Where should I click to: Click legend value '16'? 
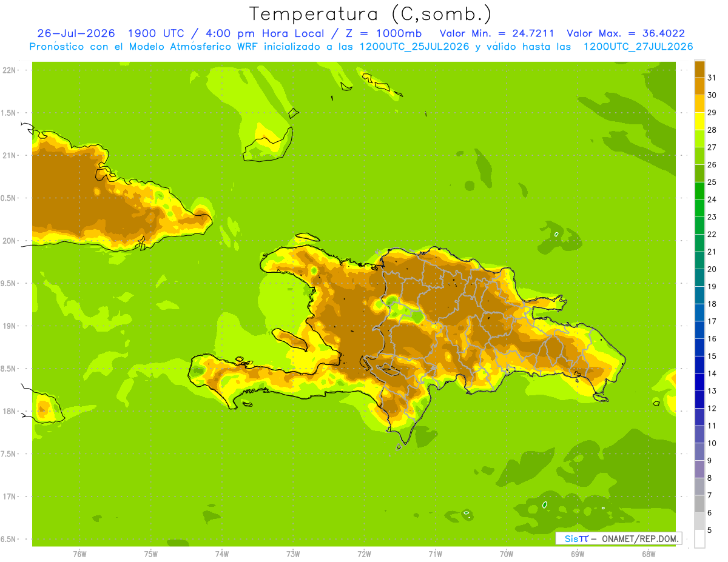(712, 339)
